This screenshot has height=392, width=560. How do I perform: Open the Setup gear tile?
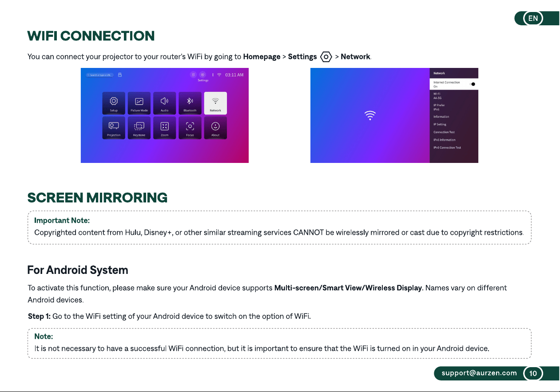(x=114, y=103)
